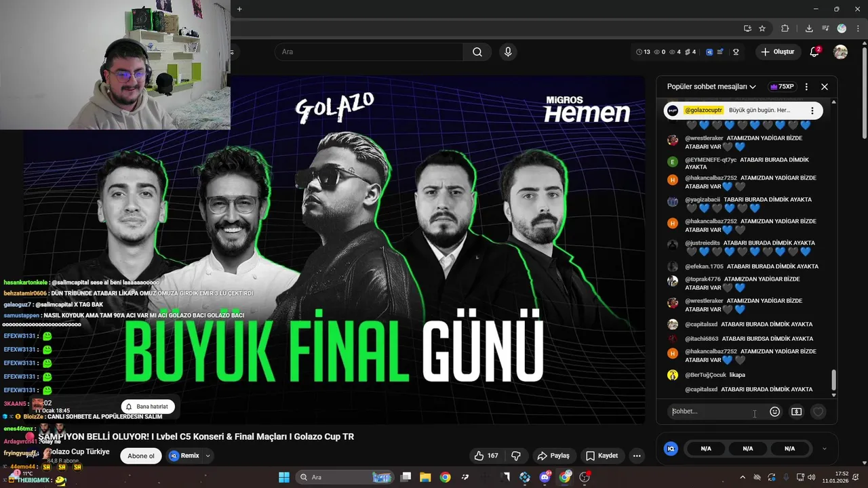Click username @justreiedits in chat
868x488 pixels.
click(x=703, y=243)
